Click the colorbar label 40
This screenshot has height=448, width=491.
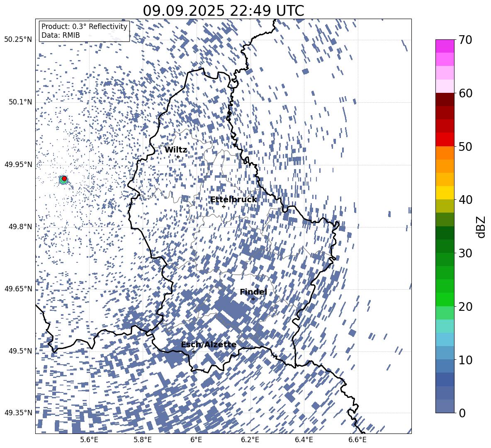pos(465,200)
